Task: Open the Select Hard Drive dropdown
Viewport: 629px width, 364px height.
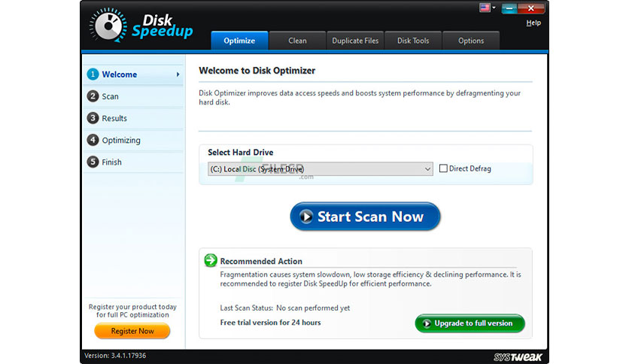Action: [x=320, y=168]
